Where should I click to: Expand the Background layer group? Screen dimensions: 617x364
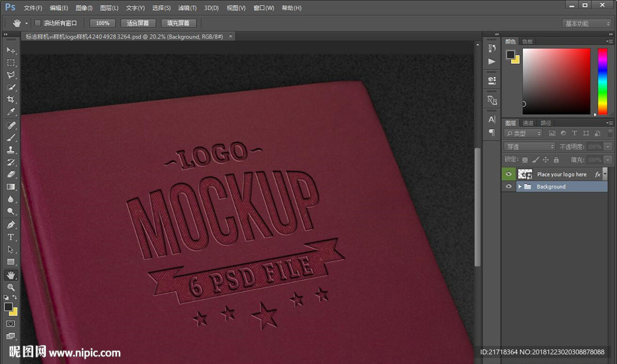point(519,187)
